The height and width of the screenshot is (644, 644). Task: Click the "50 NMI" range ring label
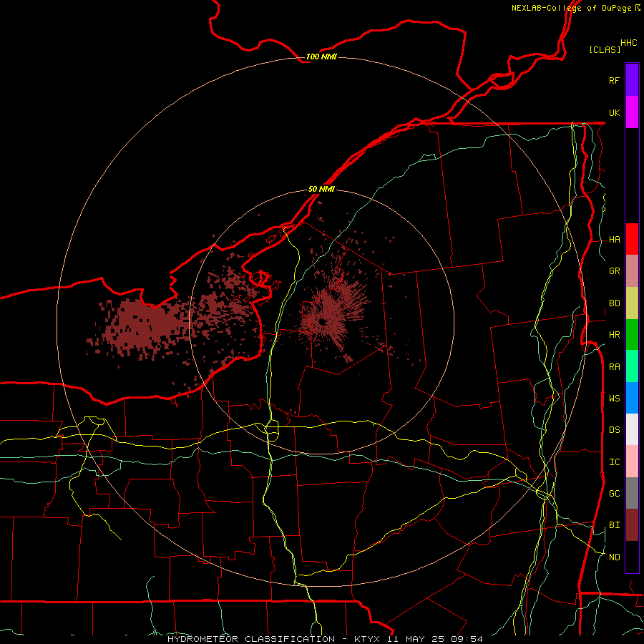point(321,189)
